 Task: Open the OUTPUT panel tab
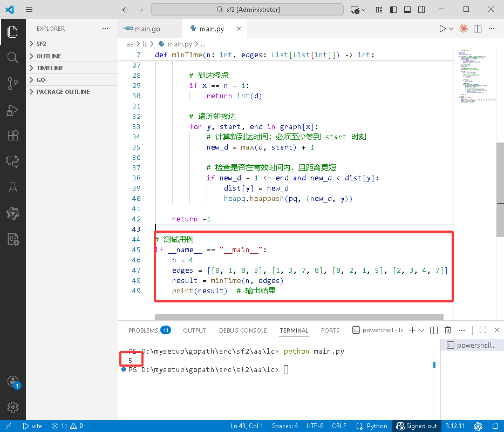click(x=194, y=330)
